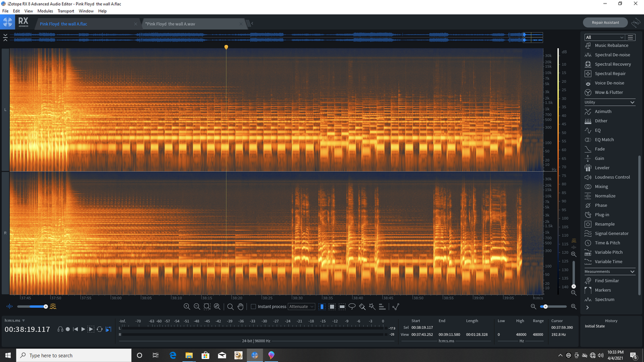Screen dimensions: 644x362
Task: Toggle the time-frequency selection tool
Action: coord(332,307)
